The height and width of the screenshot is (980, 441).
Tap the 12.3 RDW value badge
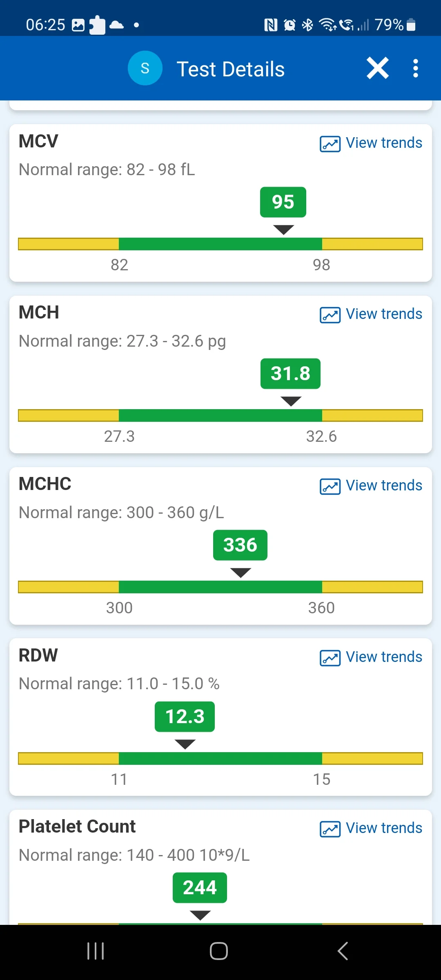185,717
